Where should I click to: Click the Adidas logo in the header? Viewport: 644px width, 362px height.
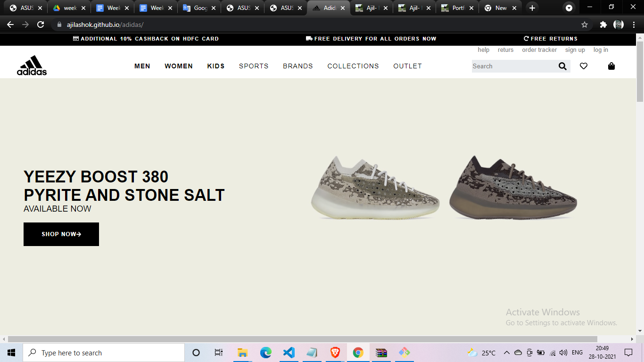coord(32,66)
